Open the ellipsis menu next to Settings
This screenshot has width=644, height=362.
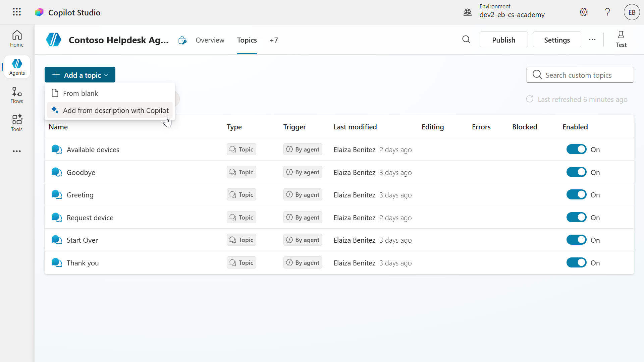tap(592, 40)
